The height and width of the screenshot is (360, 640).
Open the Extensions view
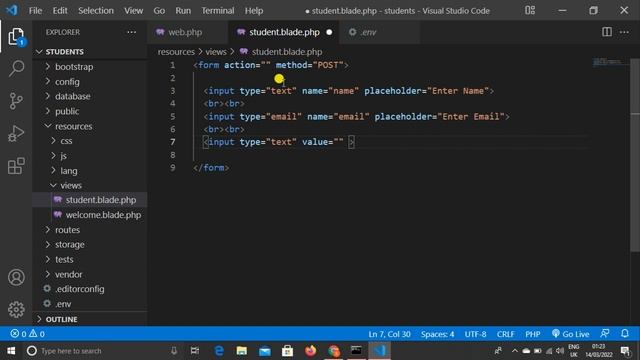pos(16,166)
